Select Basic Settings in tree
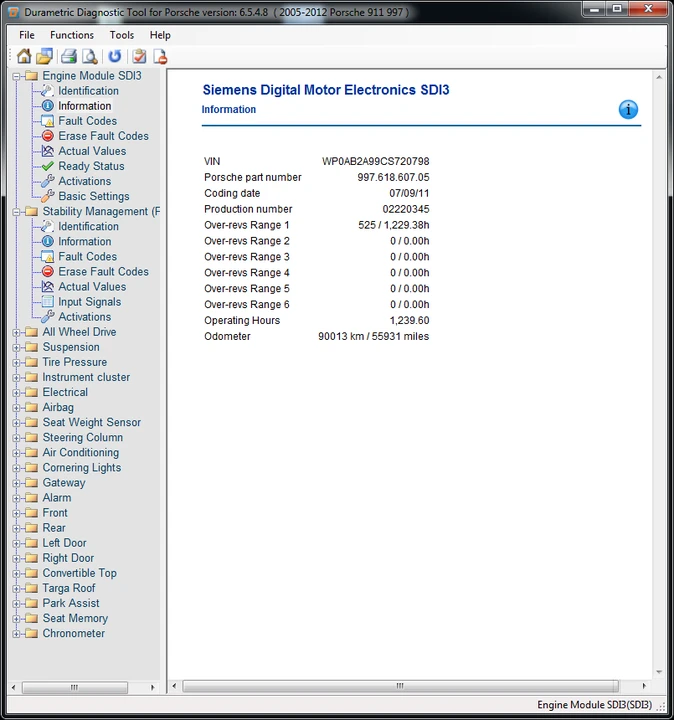This screenshot has height=720, width=674. point(94,196)
